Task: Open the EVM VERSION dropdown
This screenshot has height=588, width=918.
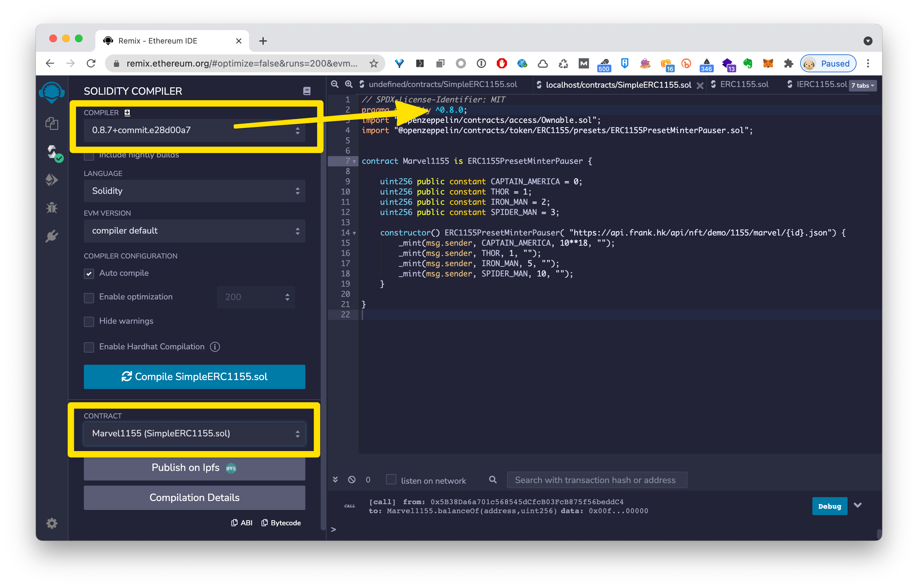Action: tap(194, 231)
